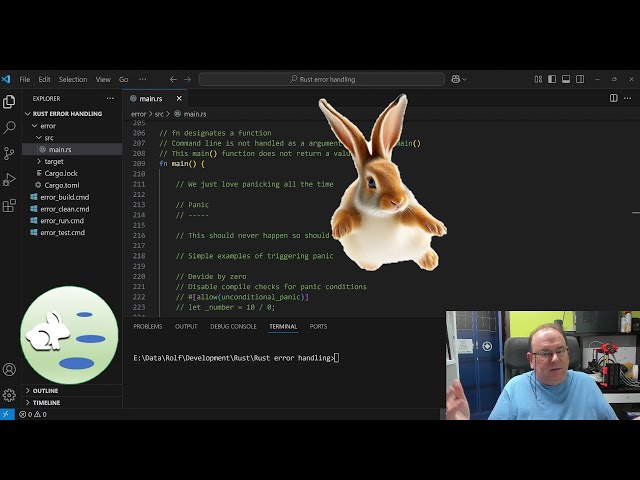
Task: Toggle the Secondary Side Bar
Action: coord(580,79)
